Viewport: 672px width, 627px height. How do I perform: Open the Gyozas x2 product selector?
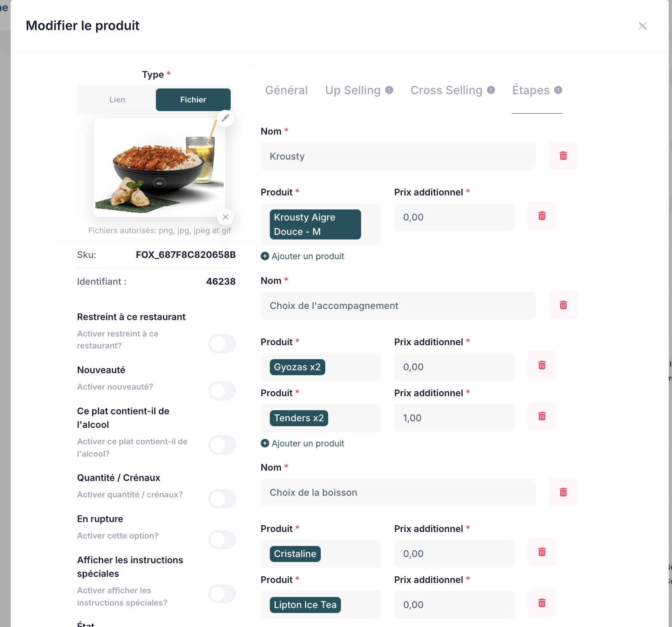pyautogui.click(x=321, y=367)
